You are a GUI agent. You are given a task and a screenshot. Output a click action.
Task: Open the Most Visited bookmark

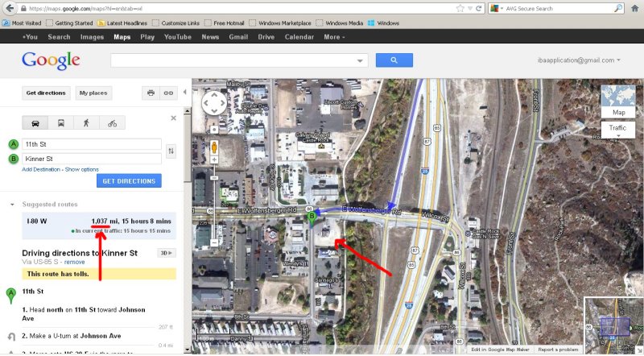click(22, 23)
